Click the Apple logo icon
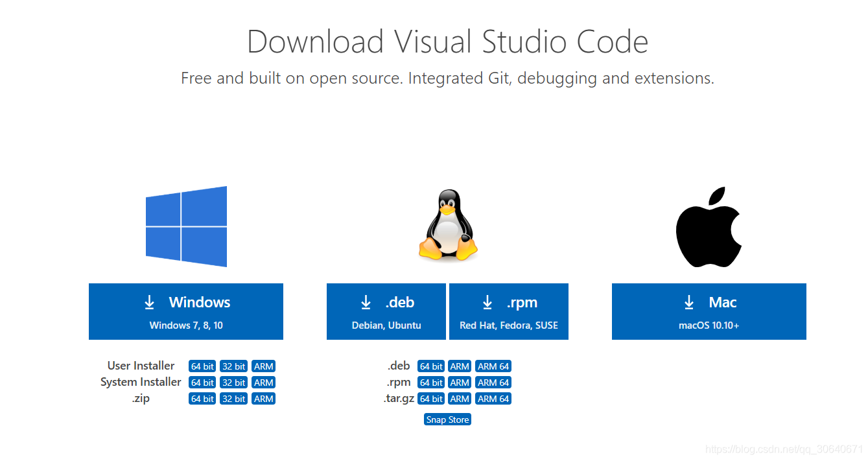The image size is (868, 461). (709, 227)
